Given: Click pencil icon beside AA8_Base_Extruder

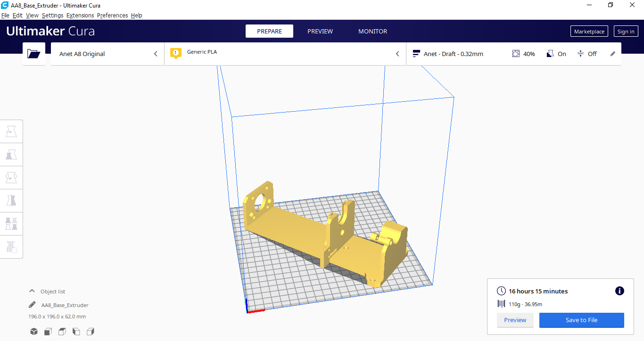Looking at the screenshot, I should [32, 305].
